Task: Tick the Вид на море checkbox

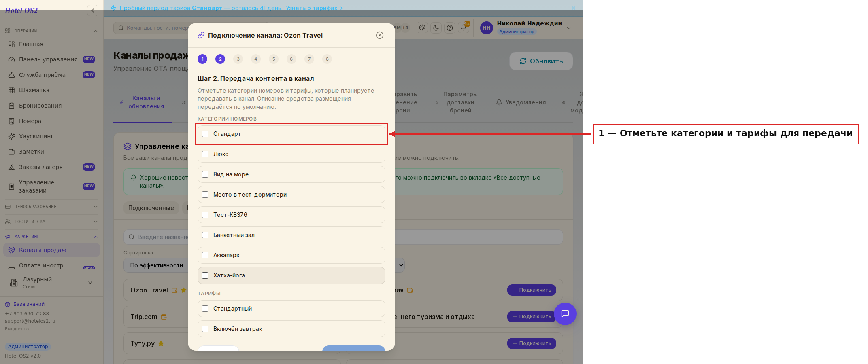Action: pyautogui.click(x=205, y=174)
